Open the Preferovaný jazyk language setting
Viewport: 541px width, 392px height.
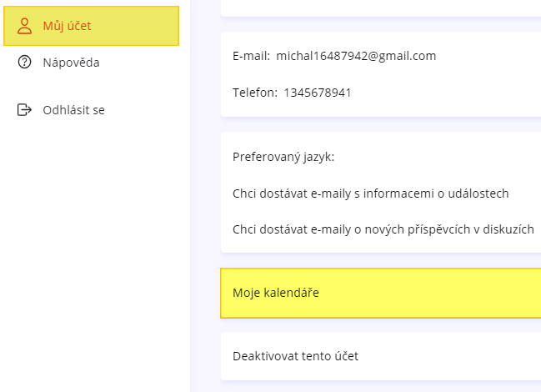pyautogui.click(x=283, y=157)
